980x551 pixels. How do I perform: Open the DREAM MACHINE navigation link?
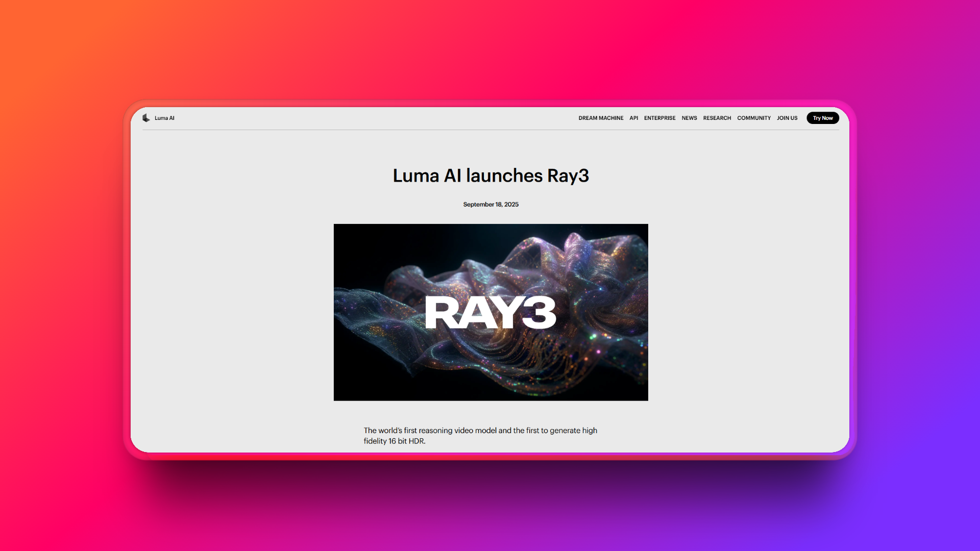pyautogui.click(x=601, y=118)
